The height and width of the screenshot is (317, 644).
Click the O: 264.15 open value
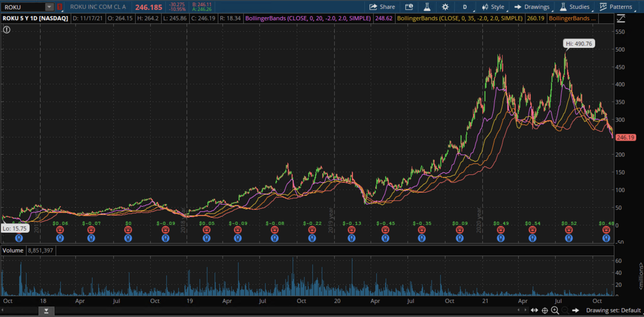click(121, 18)
